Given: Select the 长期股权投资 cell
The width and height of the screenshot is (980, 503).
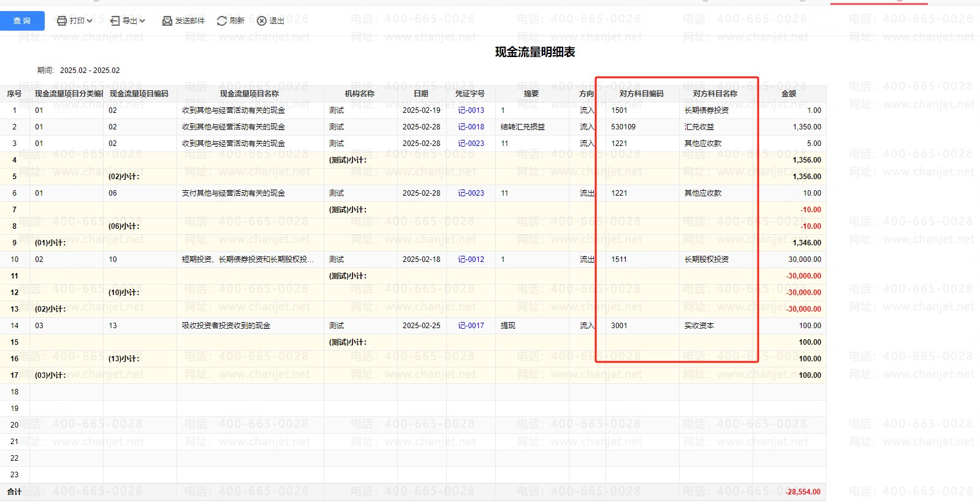Looking at the screenshot, I should [706, 259].
